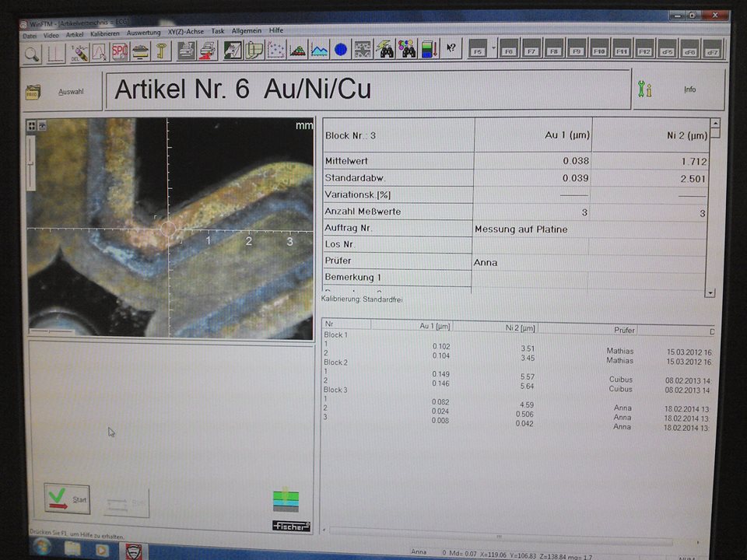The width and height of the screenshot is (747, 560).
Task: Click the grid icon atop the video image
Action: (x=32, y=126)
